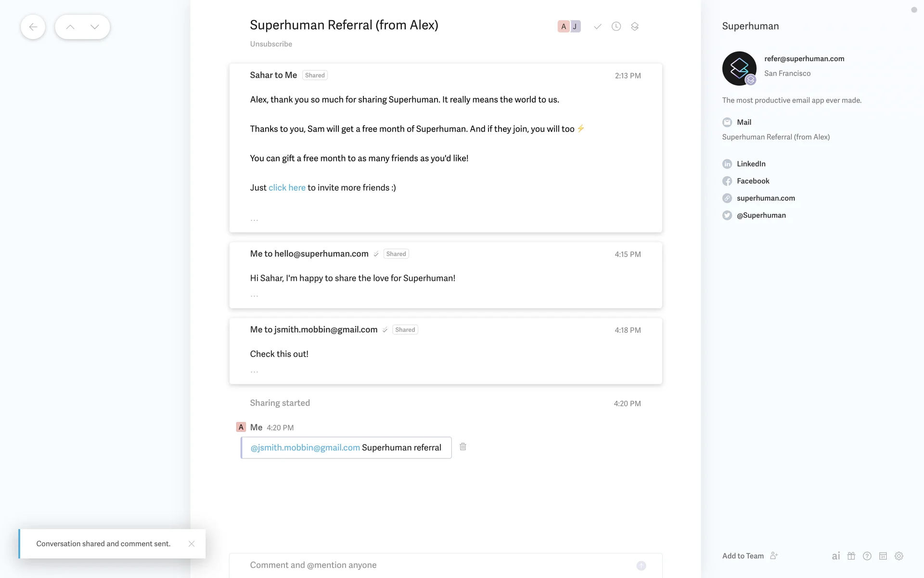This screenshot has width=924, height=578.
Task: Click Unsubscribe link
Action: 271,44
